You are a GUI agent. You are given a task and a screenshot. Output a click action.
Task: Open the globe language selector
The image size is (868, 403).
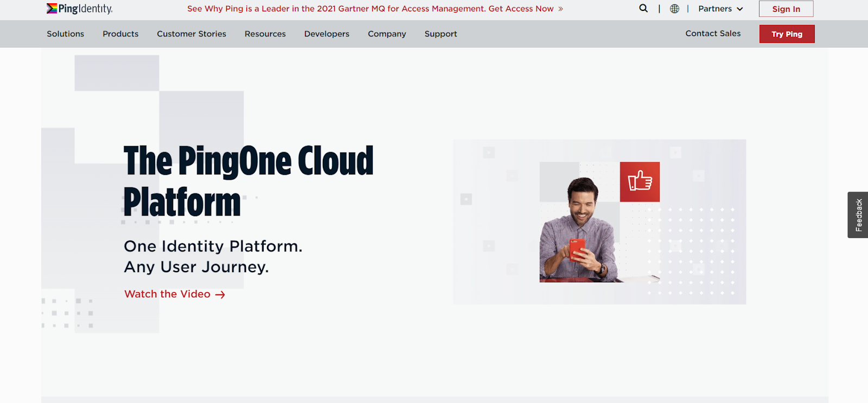coord(674,9)
